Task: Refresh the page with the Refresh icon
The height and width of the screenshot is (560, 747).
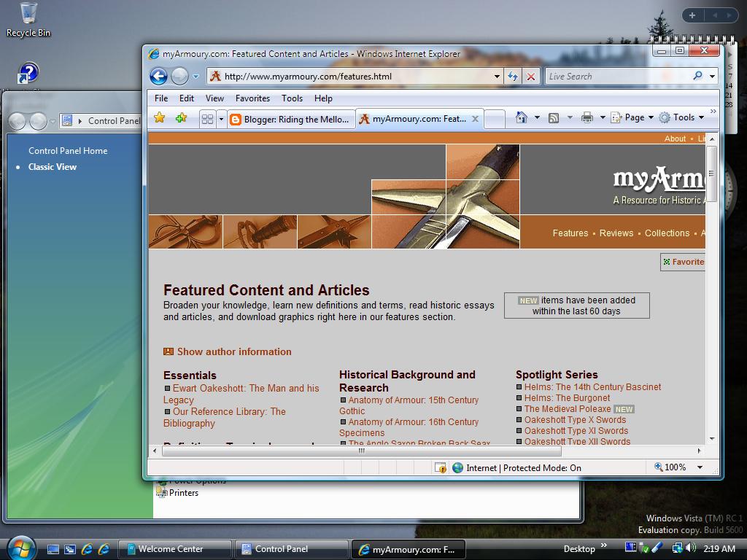Action: (x=513, y=76)
